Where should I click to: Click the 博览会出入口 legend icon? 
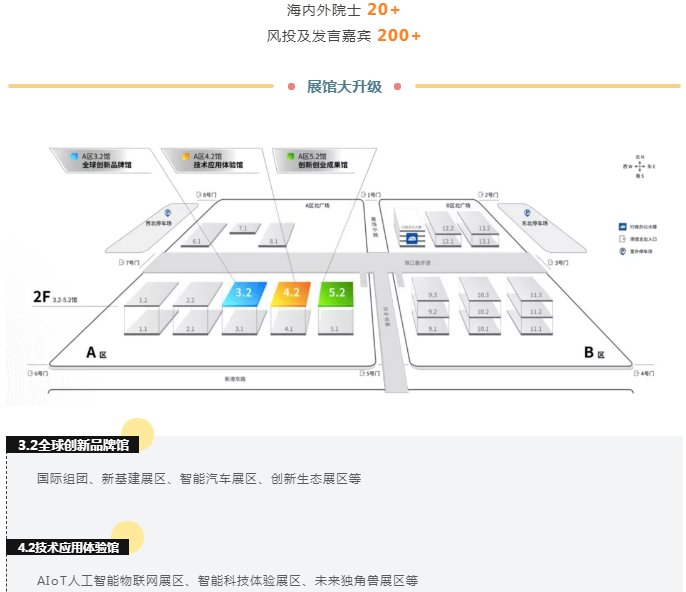623,239
